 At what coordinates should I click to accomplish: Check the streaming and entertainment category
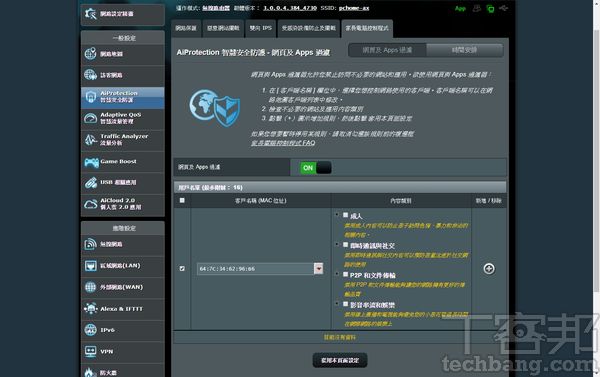[x=346, y=304]
